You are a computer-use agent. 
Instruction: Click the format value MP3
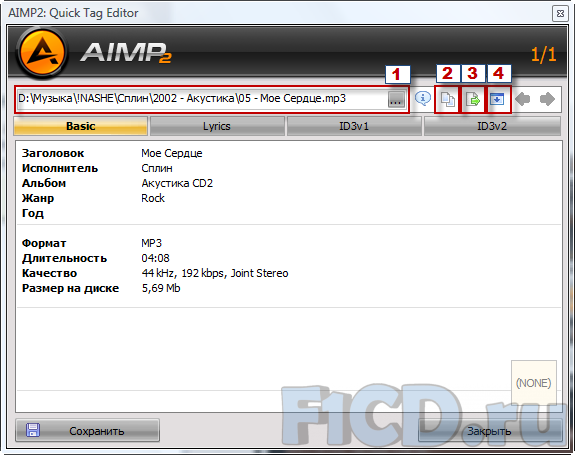click(151, 243)
